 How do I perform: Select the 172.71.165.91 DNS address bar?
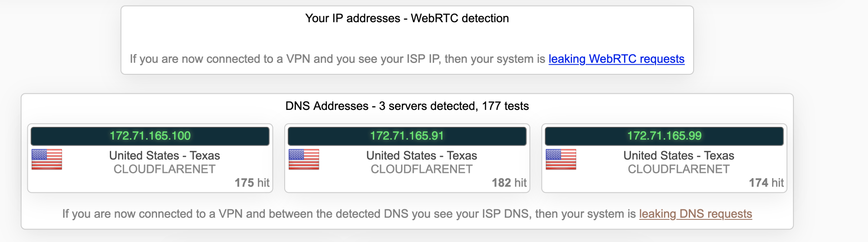click(407, 136)
